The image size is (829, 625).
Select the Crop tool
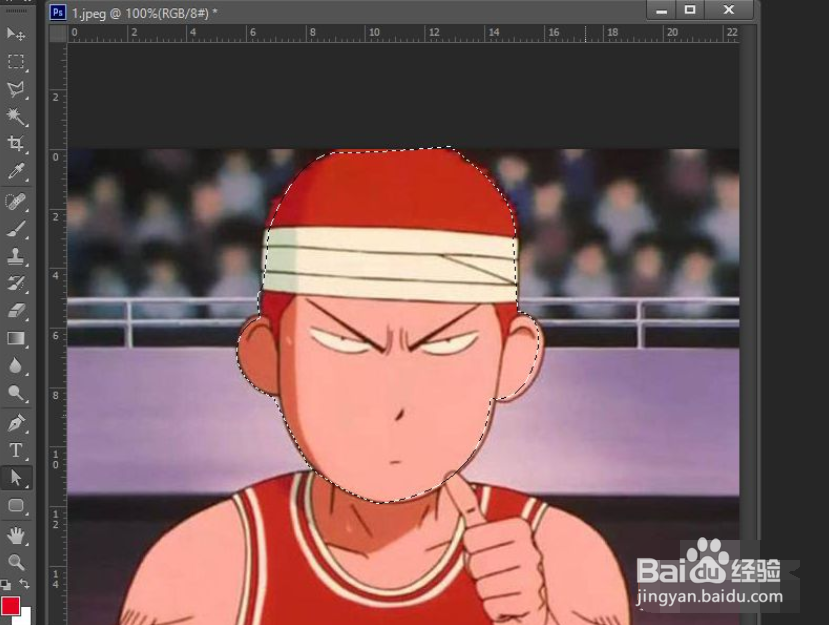click(x=16, y=143)
